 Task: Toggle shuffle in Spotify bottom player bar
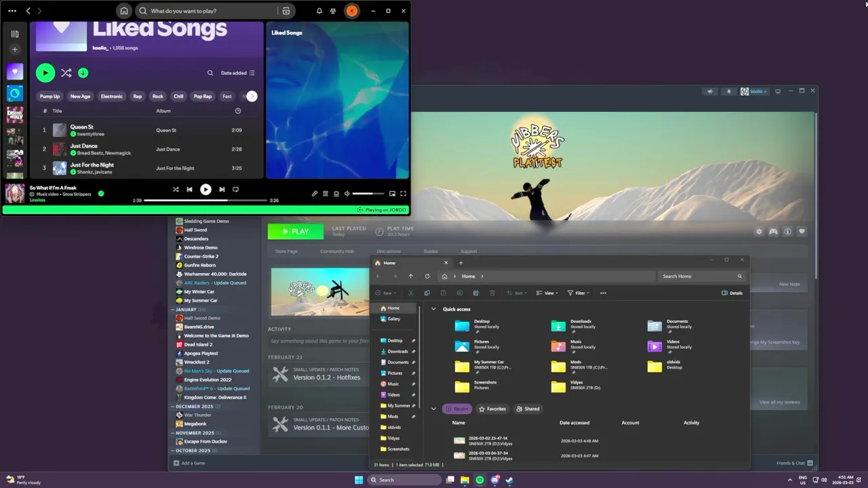click(x=176, y=190)
